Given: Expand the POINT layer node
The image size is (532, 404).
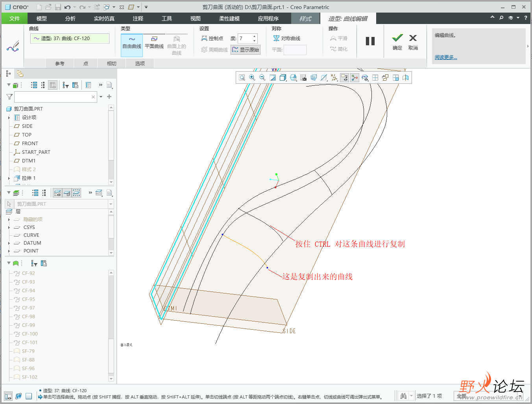Looking at the screenshot, I should tap(9, 251).
